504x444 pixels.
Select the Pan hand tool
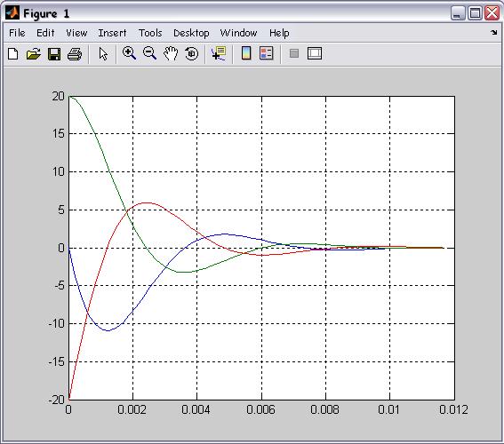[x=171, y=53]
